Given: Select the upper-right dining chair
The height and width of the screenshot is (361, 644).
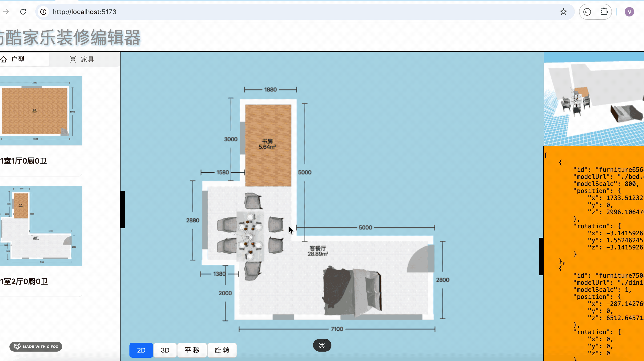Looking at the screenshot, I should coord(276,225).
